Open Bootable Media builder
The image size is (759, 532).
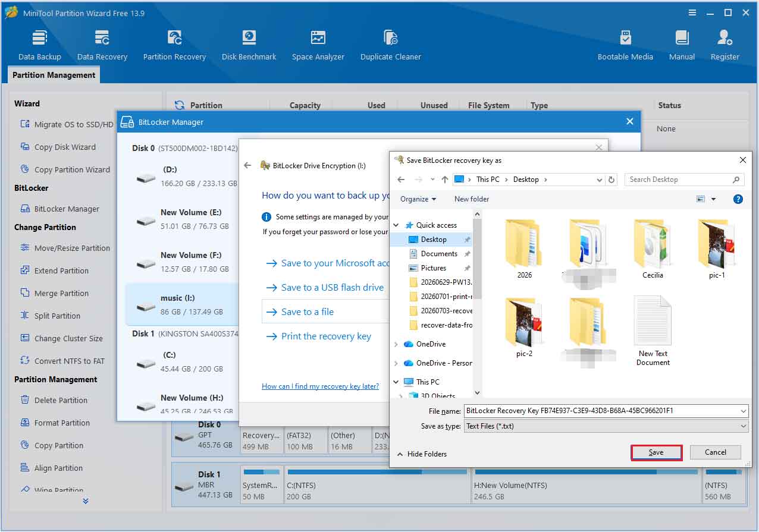(x=625, y=46)
